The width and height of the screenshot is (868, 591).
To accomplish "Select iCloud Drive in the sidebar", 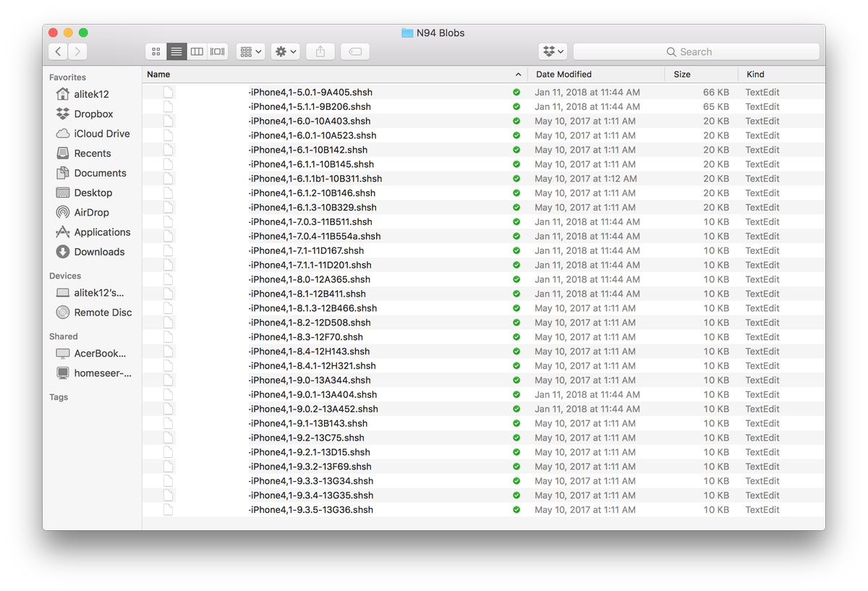I will (102, 133).
